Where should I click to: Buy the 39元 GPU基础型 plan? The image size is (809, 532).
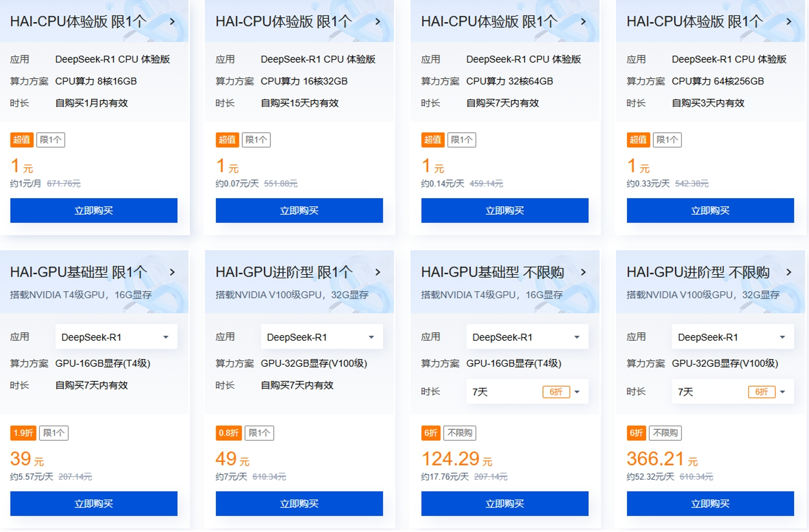pyautogui.click(x=94, y=503)
